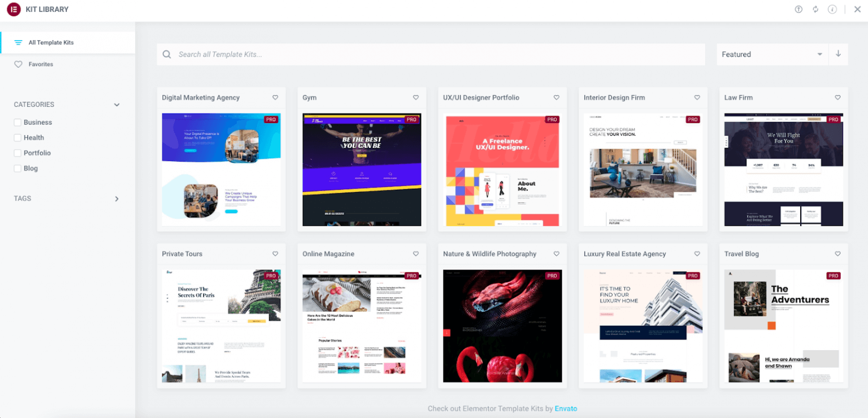Click the filter icon beside All Template Kits
Screen dimensions: 868x418
18,43
